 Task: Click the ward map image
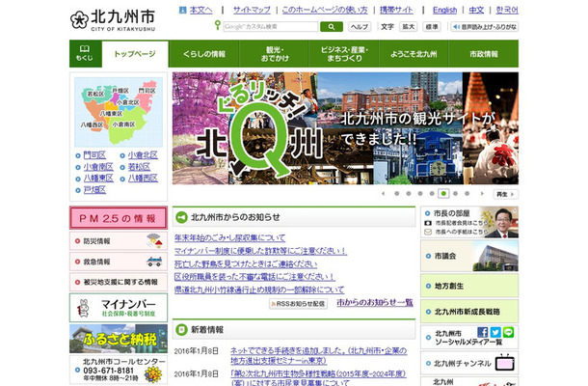click(119, 112)
